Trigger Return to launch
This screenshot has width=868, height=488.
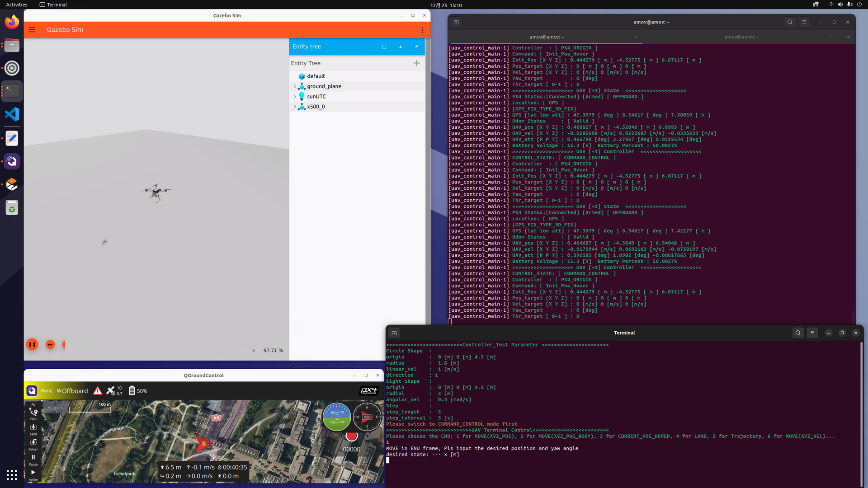[x=33, y=445]
